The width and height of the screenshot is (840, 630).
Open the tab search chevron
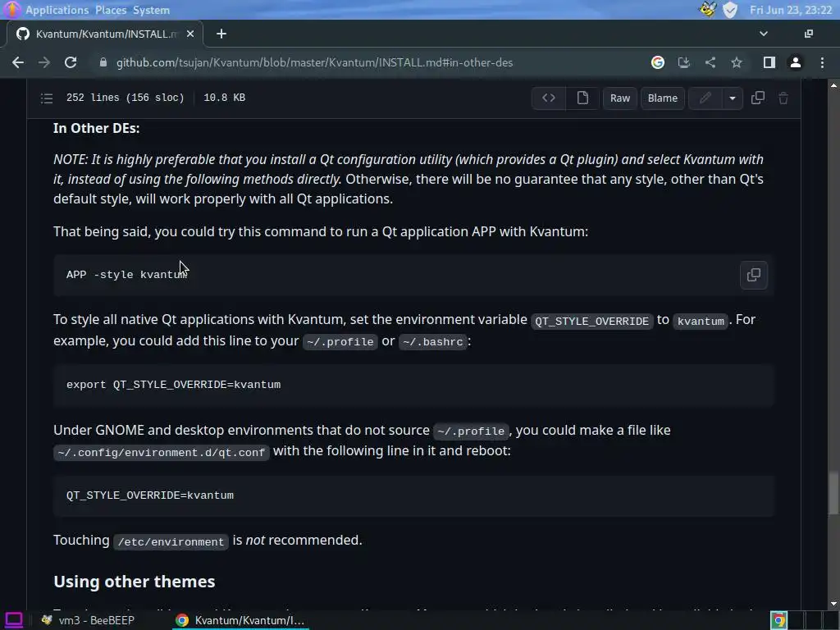(764, 34)
